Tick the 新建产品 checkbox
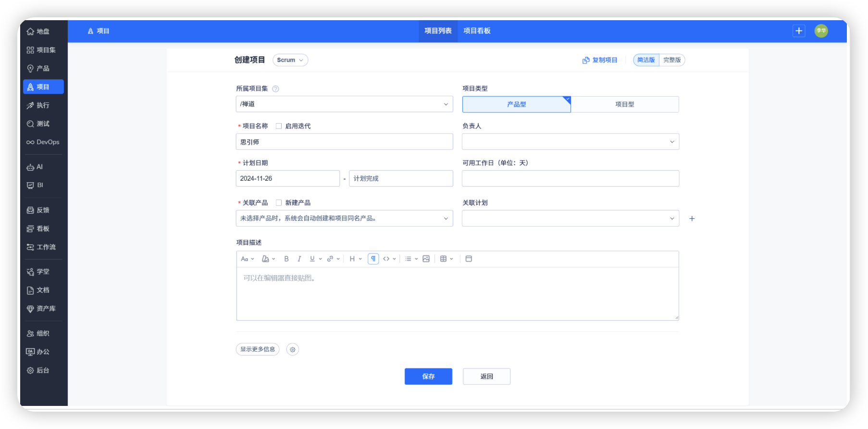868x429 pixels. point(279,203)
